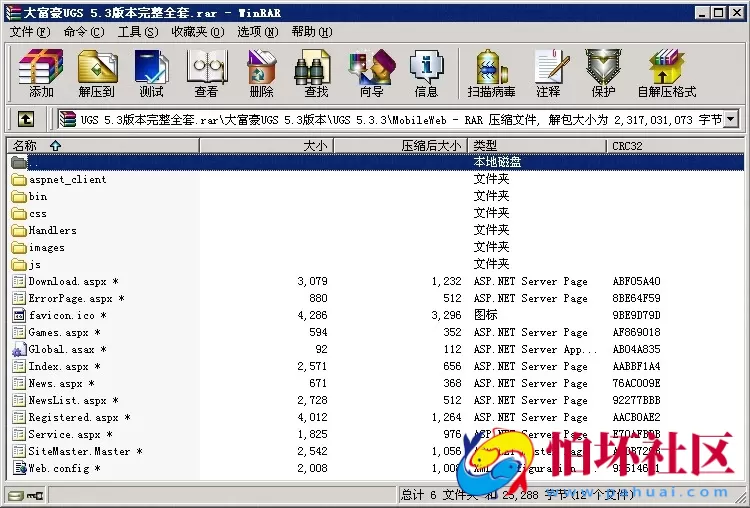Run the Test (测试) archive tool
Screen dimensions: 750x508
151,73
